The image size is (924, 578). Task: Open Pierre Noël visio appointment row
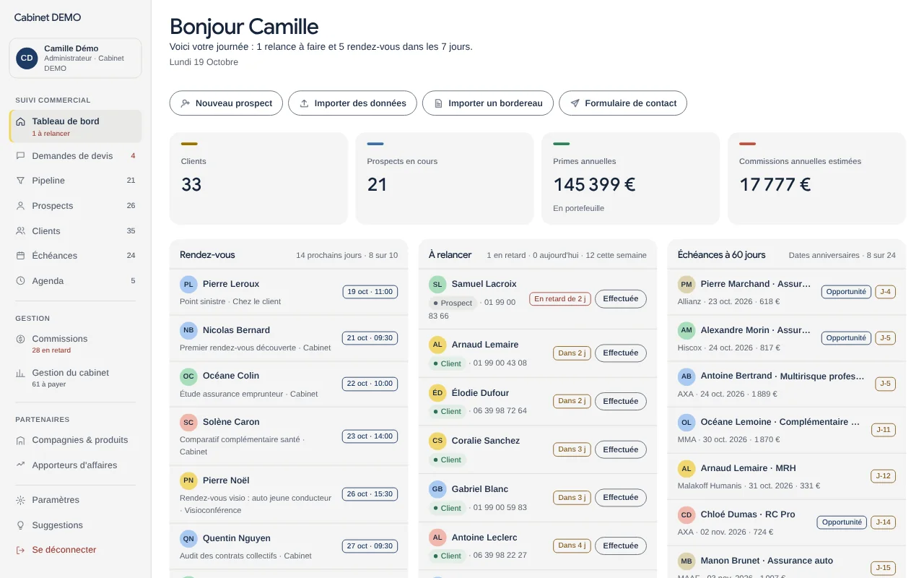coord(289,495)
